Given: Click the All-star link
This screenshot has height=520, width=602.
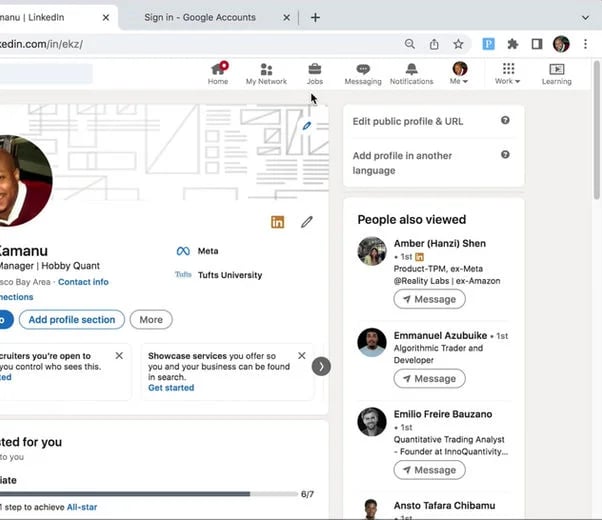Looking at the screenshot, I should point(82,507).
